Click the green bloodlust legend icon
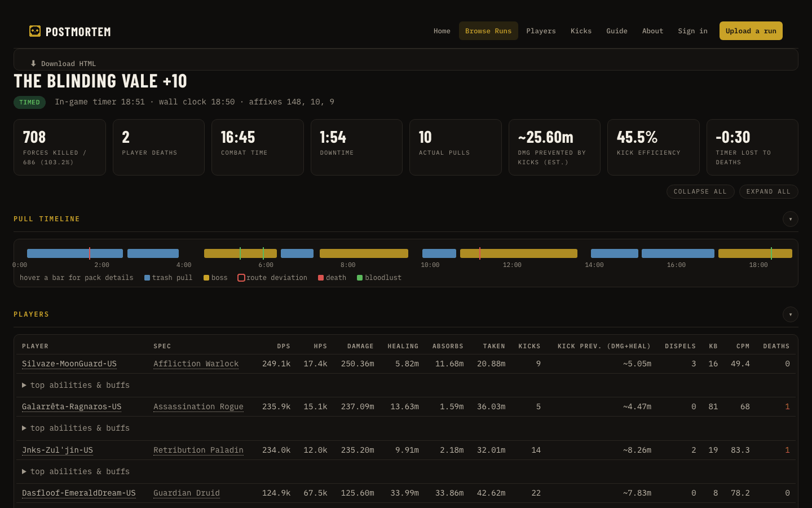The height and width of the screenshot is (508, 812). [360, 278]
